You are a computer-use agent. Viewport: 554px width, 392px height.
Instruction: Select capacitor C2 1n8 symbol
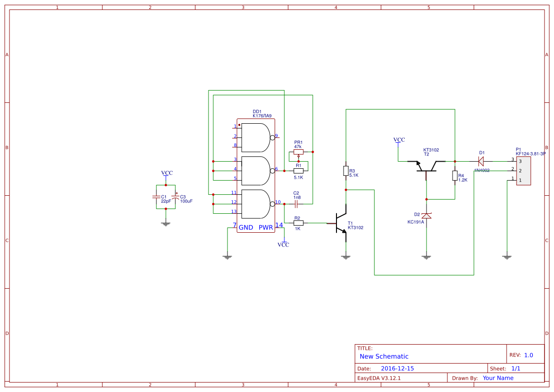pos(296,204)
